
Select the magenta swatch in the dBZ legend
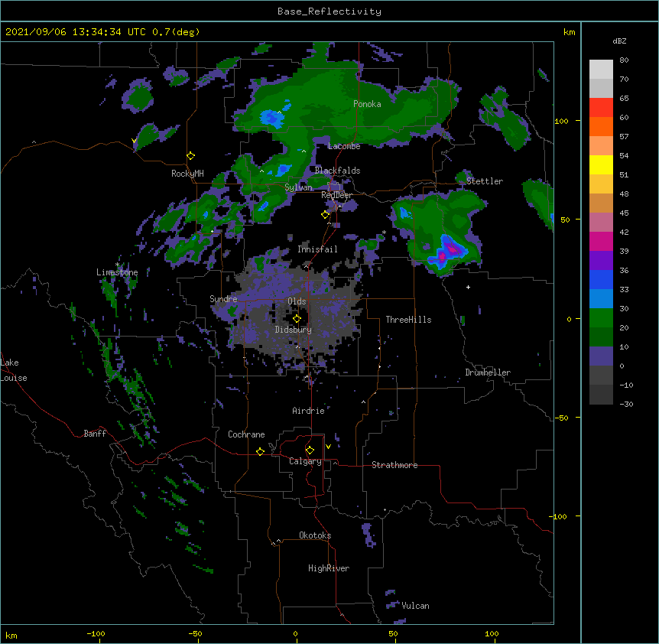point(601,241)
